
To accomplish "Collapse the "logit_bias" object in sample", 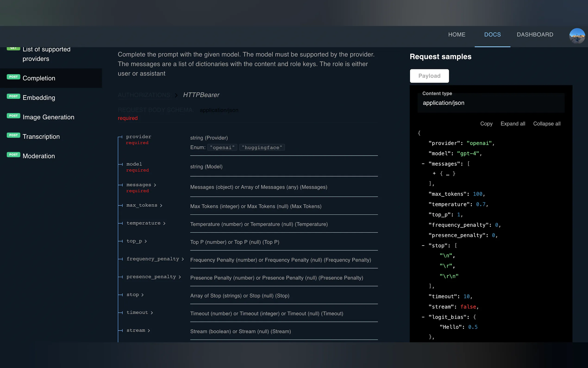I will pos(423,317).
